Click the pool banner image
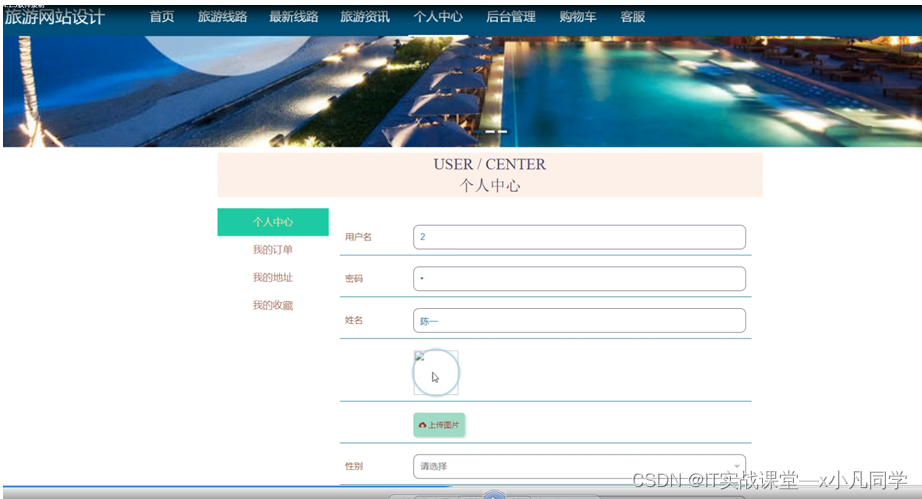922x499 pixels. pos(462,91)
